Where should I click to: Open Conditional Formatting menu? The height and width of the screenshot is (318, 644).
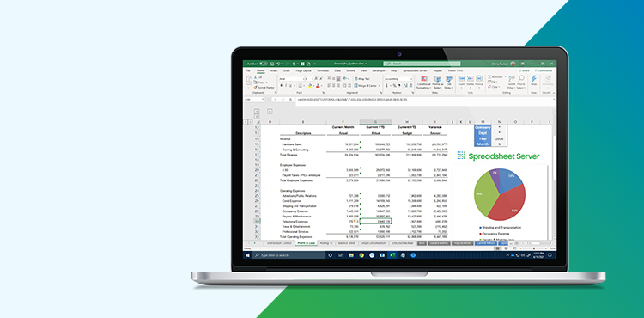click(x=423, y=83)
